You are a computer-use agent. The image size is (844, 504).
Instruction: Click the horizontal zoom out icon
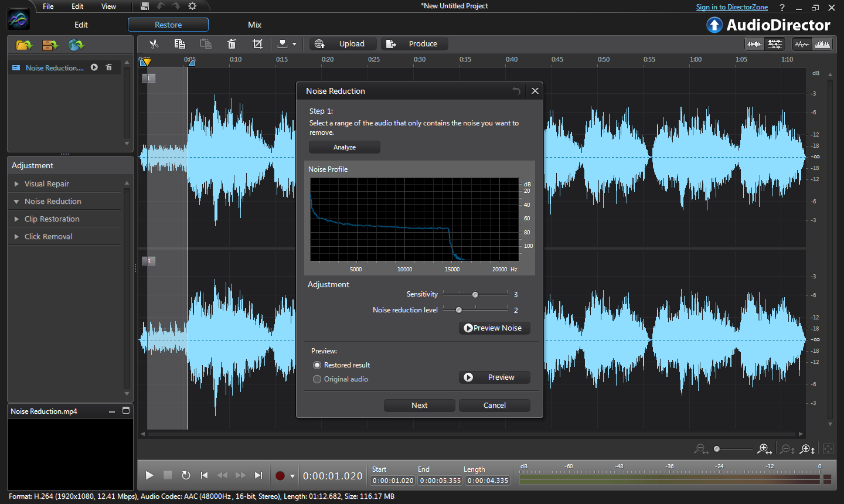(x=701, y=449)
